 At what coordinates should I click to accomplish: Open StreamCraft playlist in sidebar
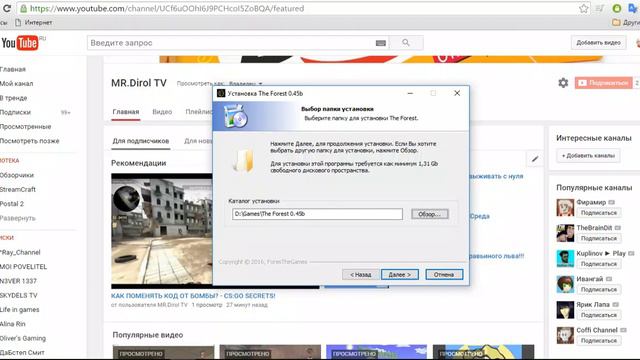click(18, 189)
